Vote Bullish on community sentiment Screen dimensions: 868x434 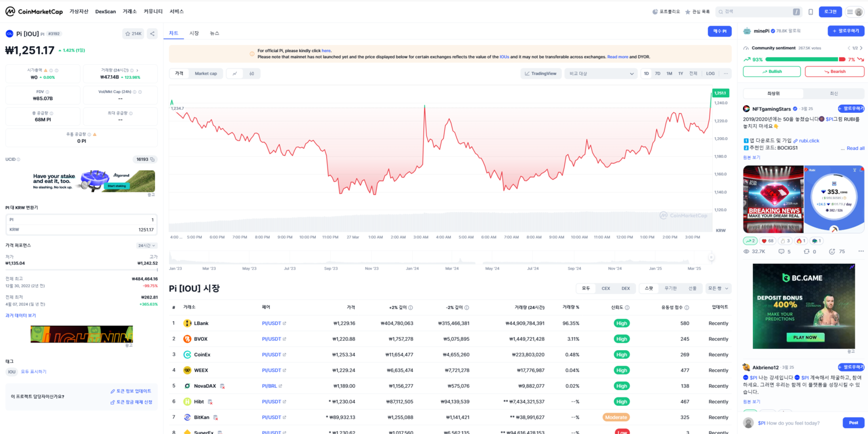pos(771,71)
